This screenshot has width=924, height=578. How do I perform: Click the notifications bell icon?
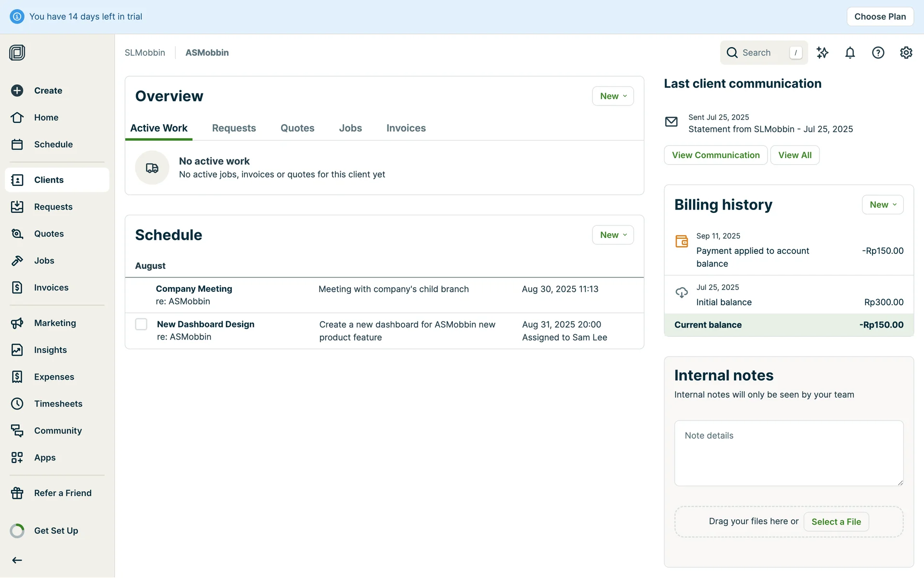click(x=850, y=53)
